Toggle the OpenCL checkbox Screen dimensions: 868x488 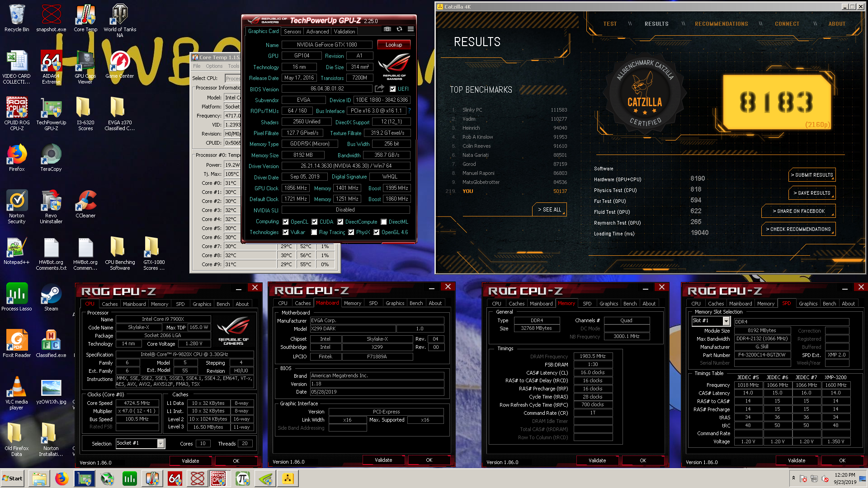[x=286, y=222]
